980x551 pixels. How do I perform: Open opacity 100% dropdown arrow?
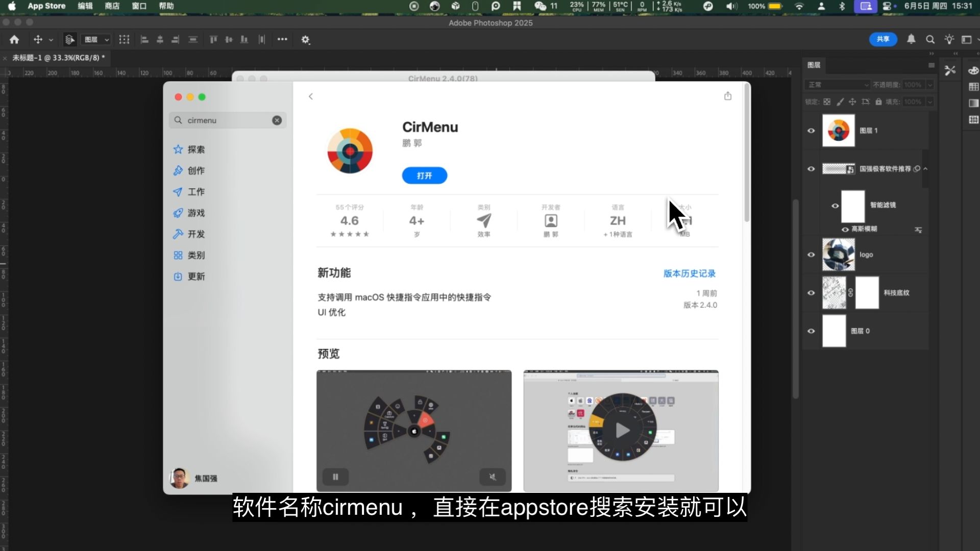pyautogui.click(x=930, y=85)
